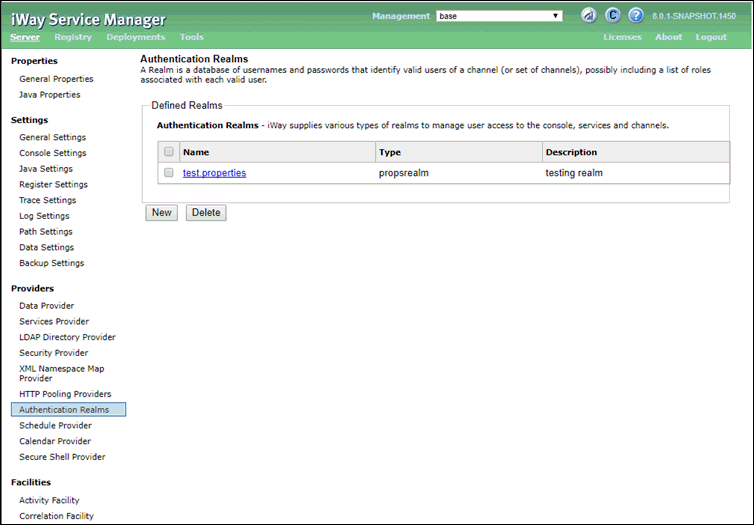The width and height of the screenshot is (754, 525).
Task: Go to Deployments menu
Action: coord(136,37)
